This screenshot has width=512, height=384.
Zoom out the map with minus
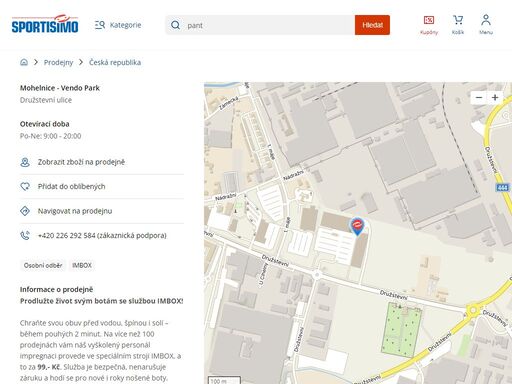[479, 97]
